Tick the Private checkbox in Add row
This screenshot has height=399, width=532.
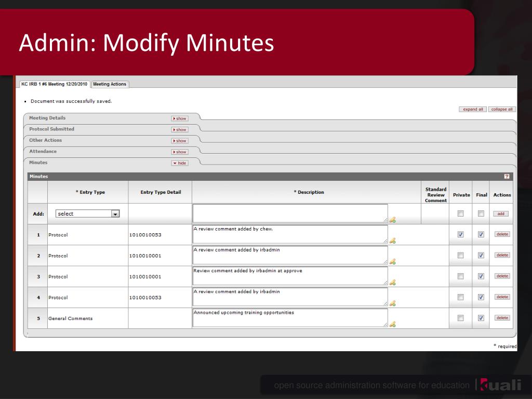click(x=460, y=214)
